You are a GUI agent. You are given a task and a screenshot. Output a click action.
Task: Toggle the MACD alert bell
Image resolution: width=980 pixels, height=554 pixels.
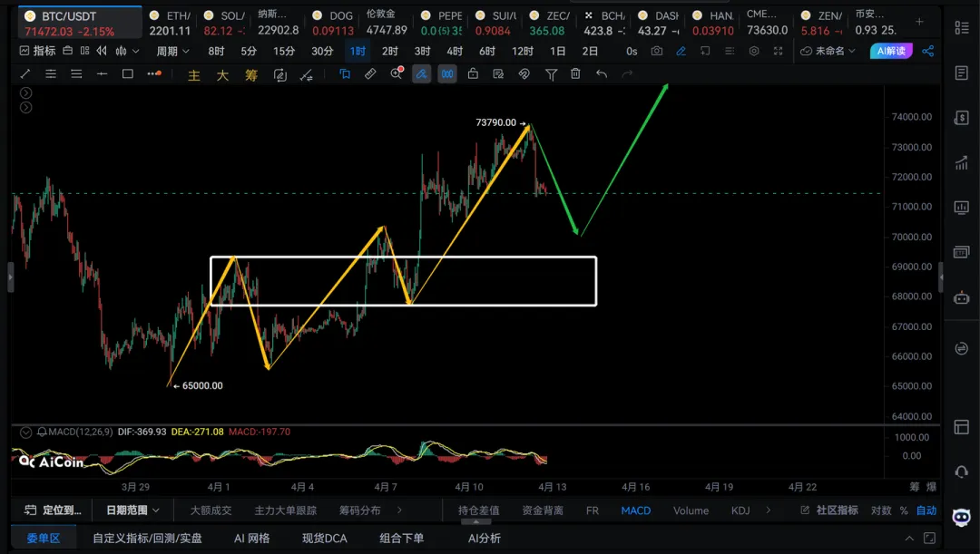click(x=42, y=433)
